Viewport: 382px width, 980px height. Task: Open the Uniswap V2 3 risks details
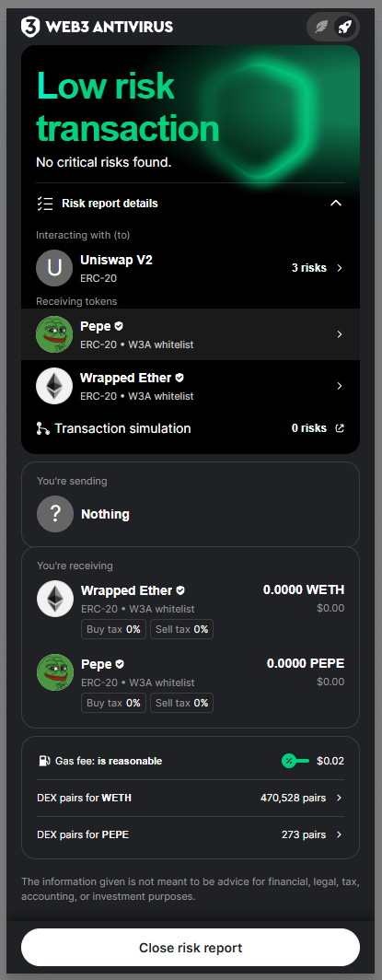[318, 267]
